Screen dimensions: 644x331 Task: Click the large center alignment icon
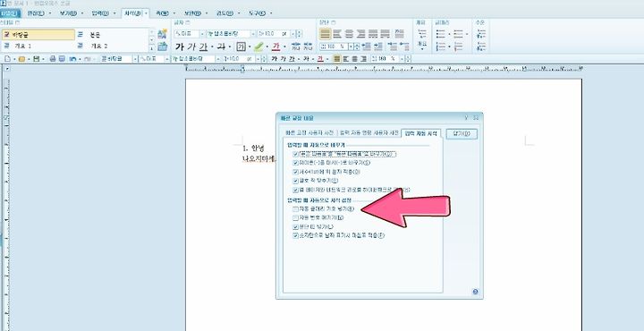click(349, 34)
